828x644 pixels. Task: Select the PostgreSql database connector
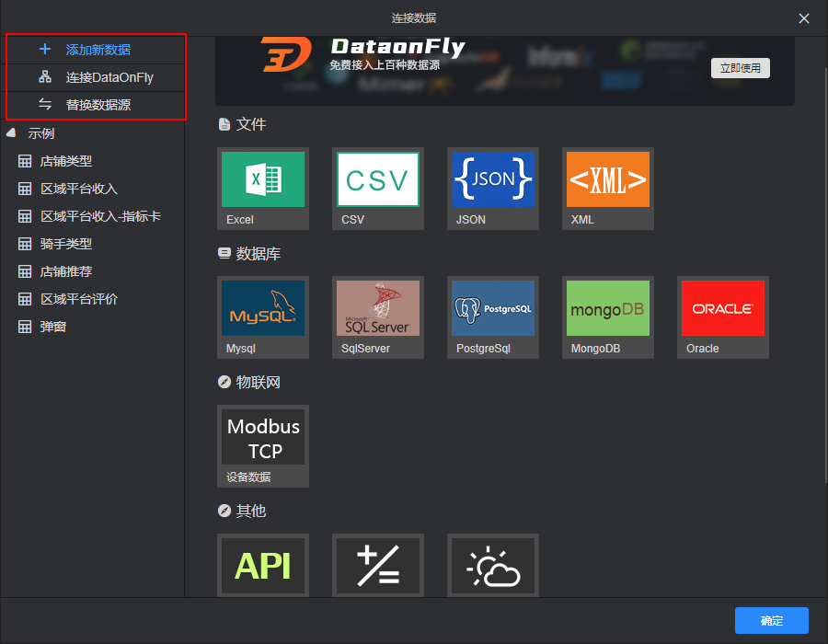tap(493, 317)
